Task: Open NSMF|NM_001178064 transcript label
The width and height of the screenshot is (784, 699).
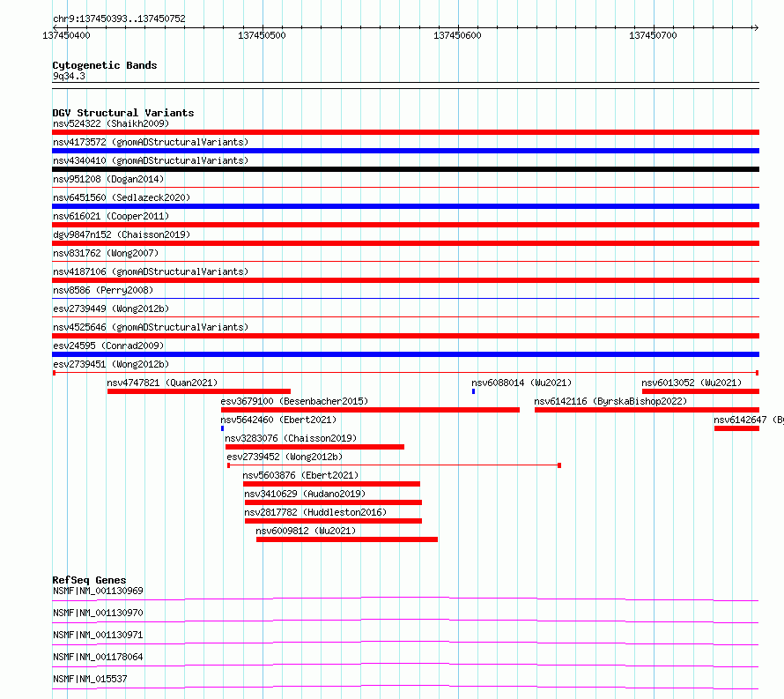Action: pos(98,657)
